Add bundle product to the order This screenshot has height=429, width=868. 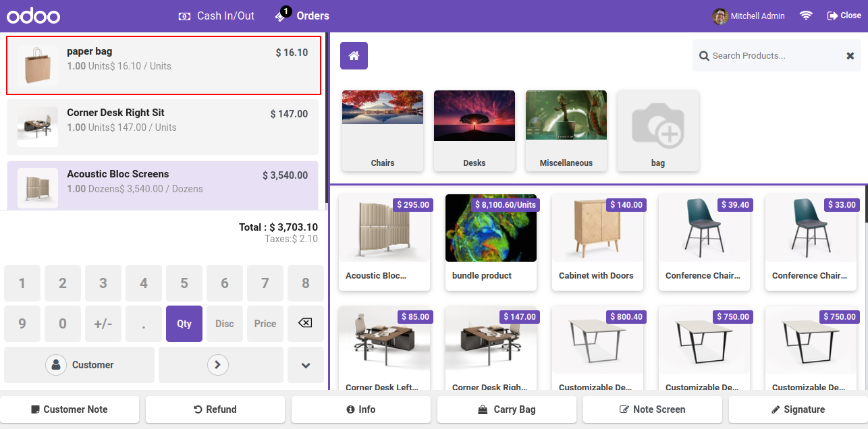491,243
